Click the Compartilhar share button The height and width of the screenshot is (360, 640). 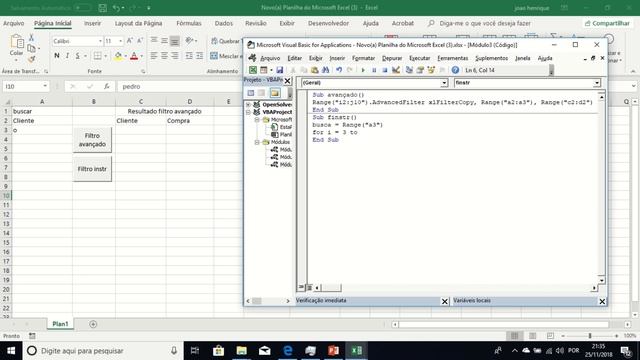[x=607, y=23]
